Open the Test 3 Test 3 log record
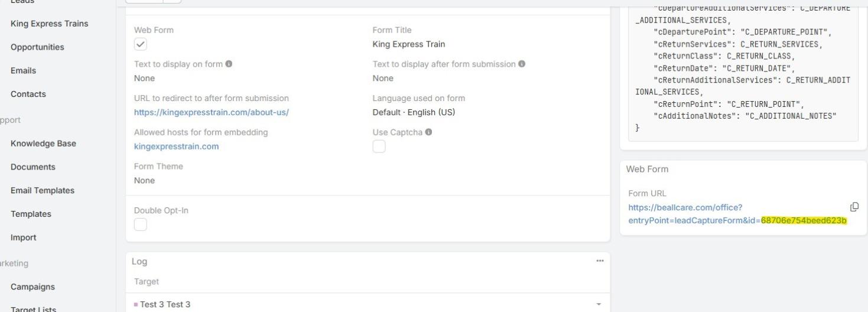 pos(165,304)
